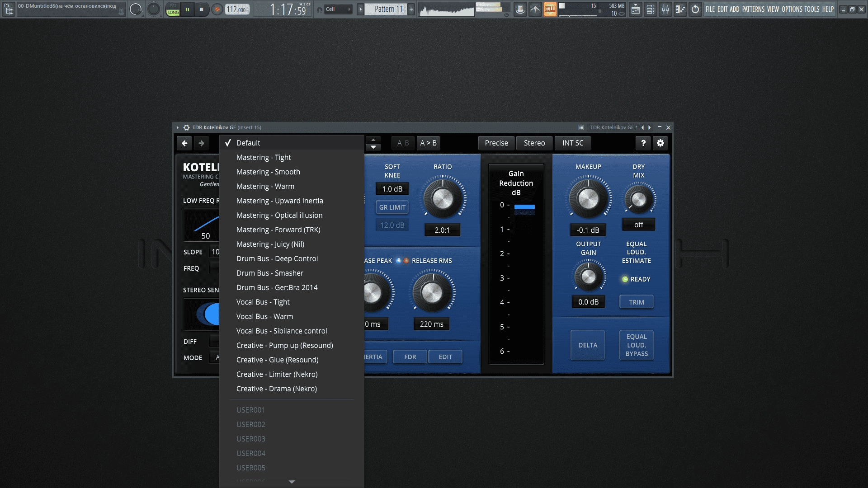Open the Cell snap dropdown
868x488 pixels.
point(338,9)
